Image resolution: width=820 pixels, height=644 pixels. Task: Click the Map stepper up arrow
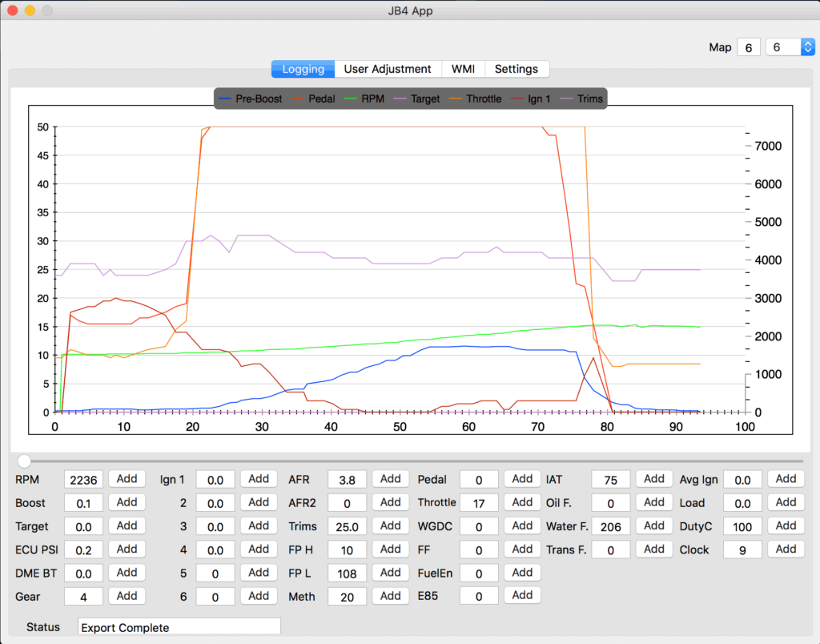pyautogui.click(x=808, y=42)
